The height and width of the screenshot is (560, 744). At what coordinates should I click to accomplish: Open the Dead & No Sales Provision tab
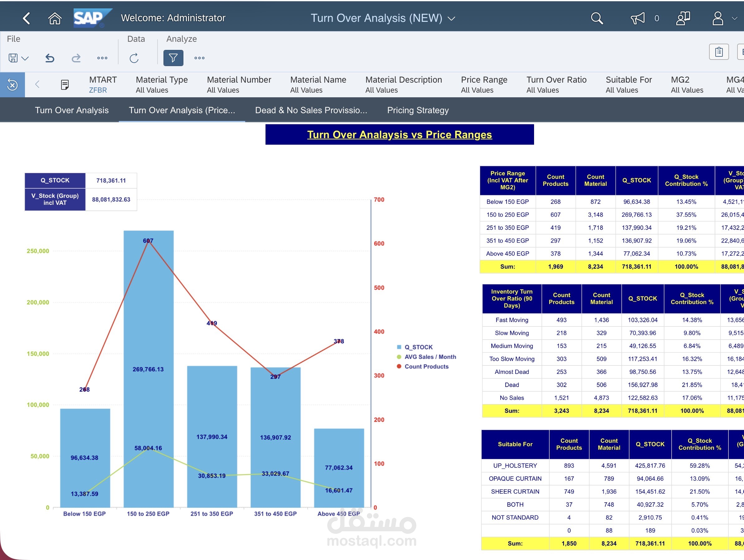click(311, 110)
